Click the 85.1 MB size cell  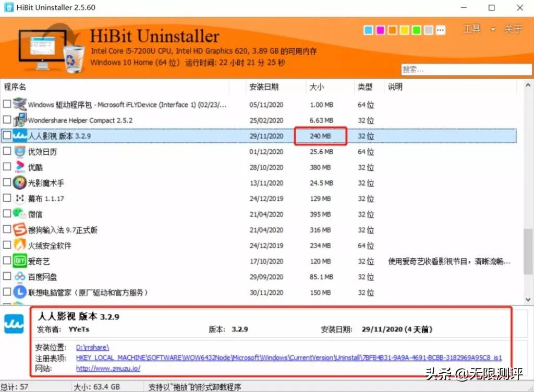tap(321, 277)
